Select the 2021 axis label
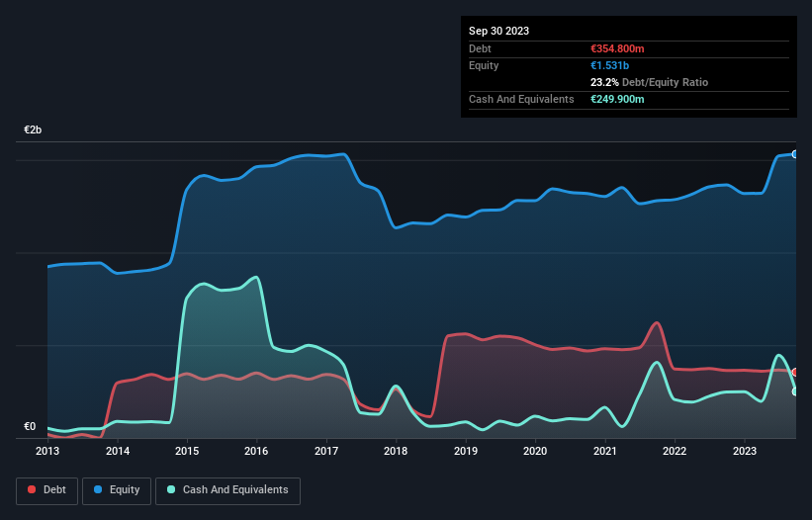Image resolution: width=812 pixels, height=520 pixels. tap(605, 451)
